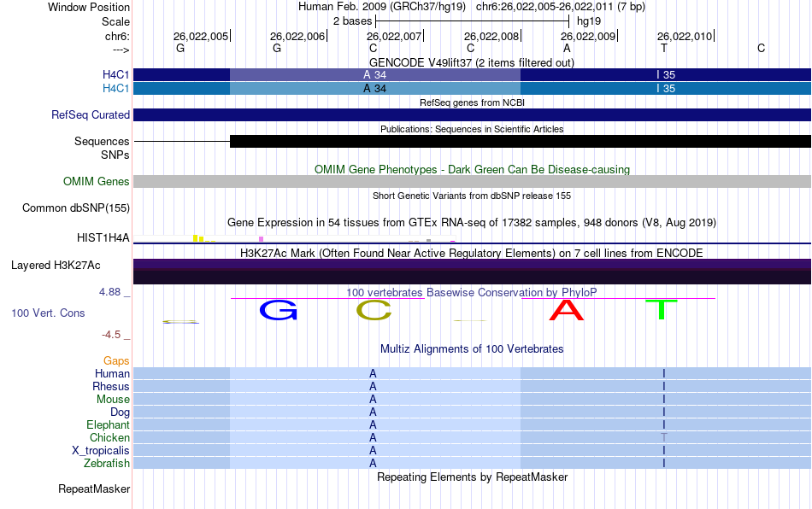Click codon I 35 in light blue H4C1 row

pos(666,89)
